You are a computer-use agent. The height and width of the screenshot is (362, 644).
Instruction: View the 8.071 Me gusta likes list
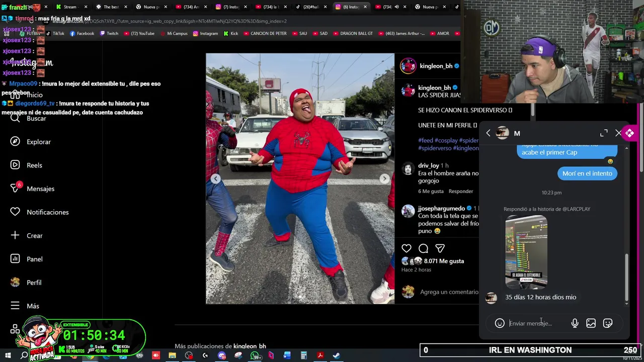(x=444, y=261)
